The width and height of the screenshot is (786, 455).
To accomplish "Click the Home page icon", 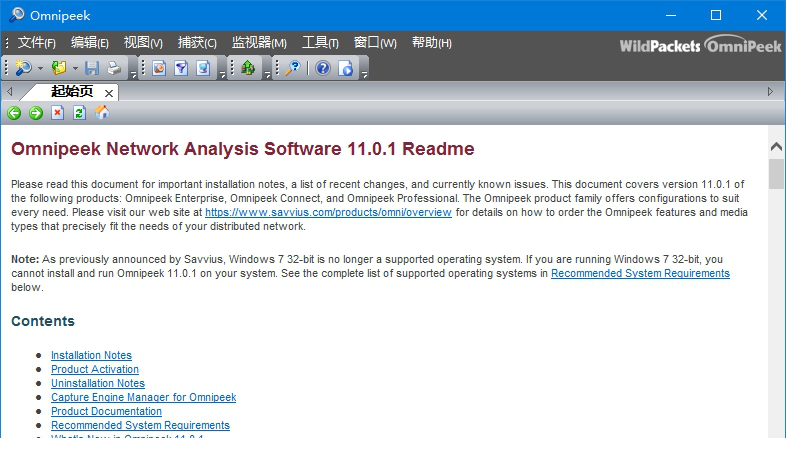I will tap(102, 113).
